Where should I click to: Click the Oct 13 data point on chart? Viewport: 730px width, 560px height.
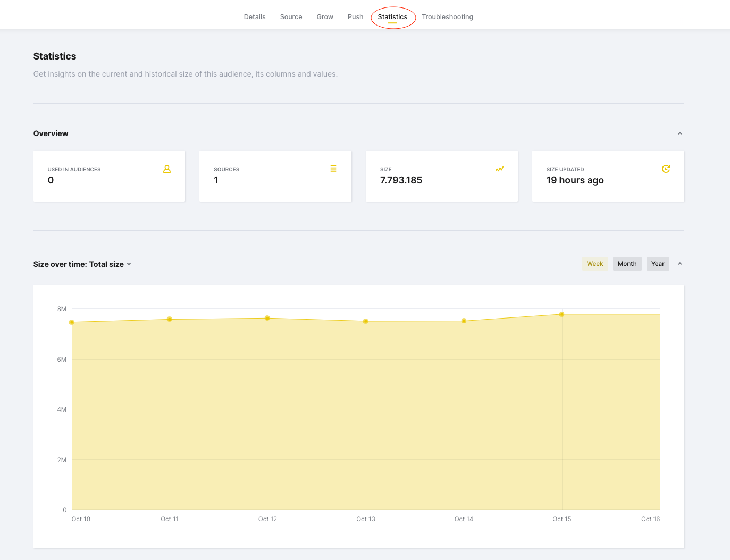pos(366,321)
